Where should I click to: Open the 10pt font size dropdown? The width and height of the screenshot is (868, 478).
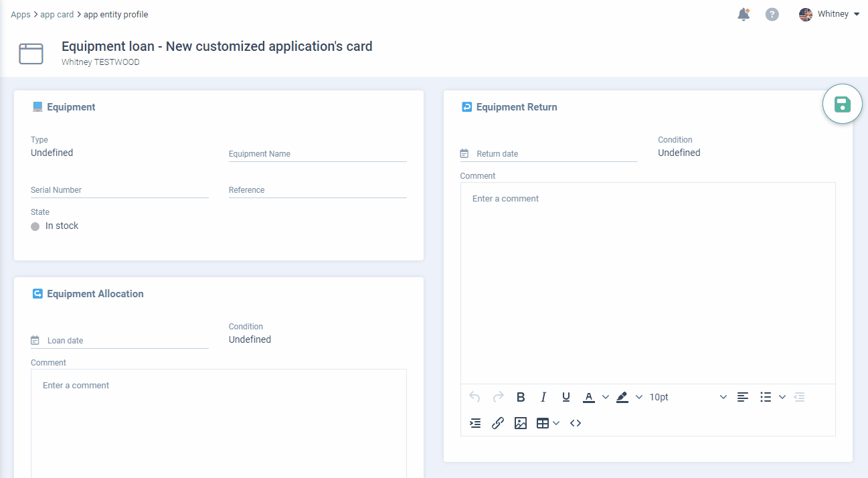(x=687, y=397)
